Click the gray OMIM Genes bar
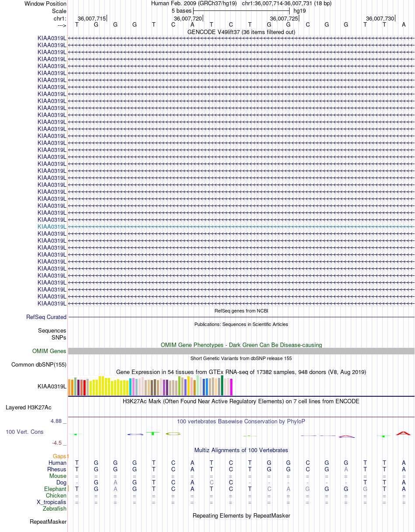 pos(241,351)
